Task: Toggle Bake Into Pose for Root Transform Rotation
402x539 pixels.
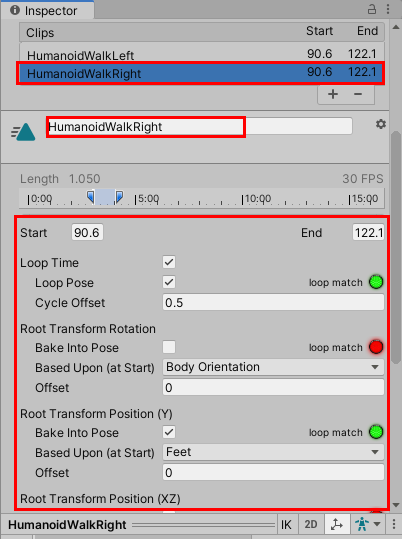Action: pos(169,347)
